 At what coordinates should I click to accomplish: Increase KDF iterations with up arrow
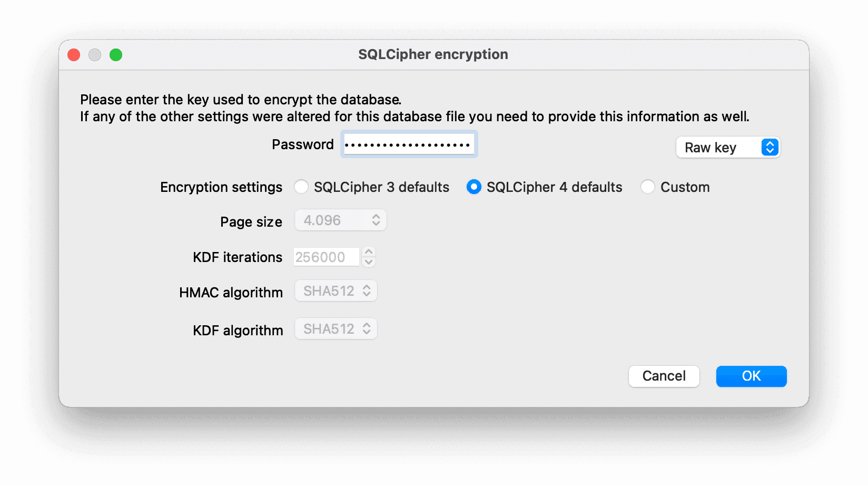(x=369, y=251)
